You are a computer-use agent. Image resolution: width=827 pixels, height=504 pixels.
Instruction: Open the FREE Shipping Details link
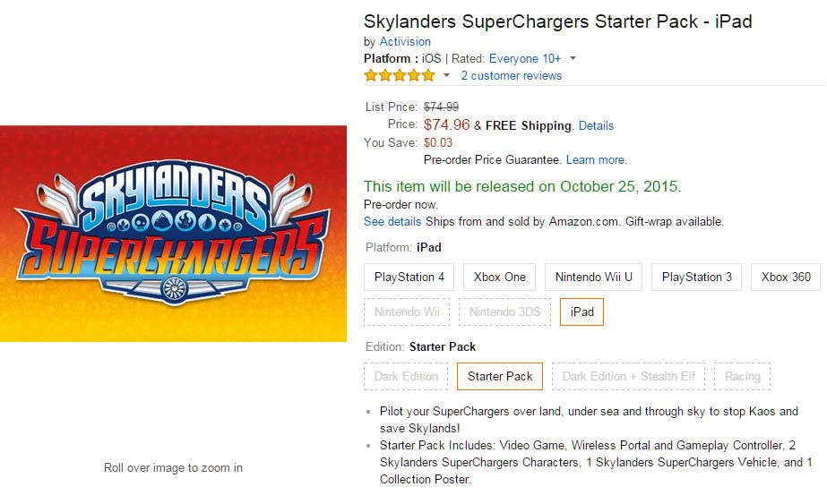click(x=596, y=126)
